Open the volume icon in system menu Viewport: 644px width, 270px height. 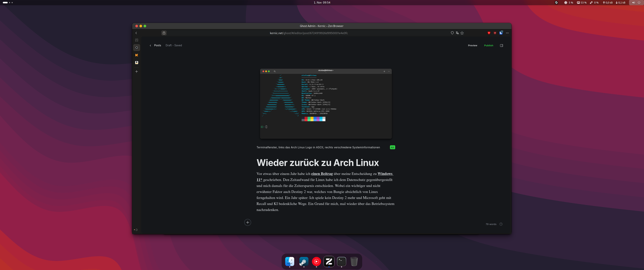click(634, 3)
